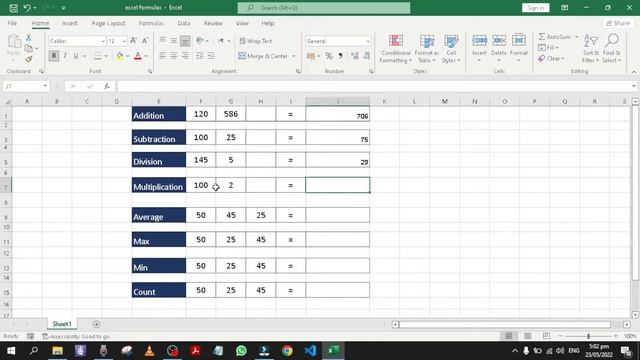Toggle center text alignment

pos(174,56)
